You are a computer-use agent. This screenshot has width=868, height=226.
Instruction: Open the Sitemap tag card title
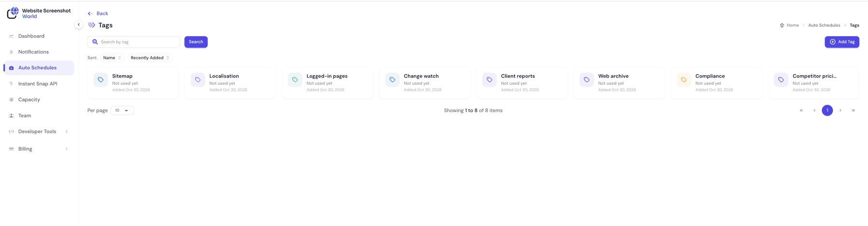click(122, 76)
